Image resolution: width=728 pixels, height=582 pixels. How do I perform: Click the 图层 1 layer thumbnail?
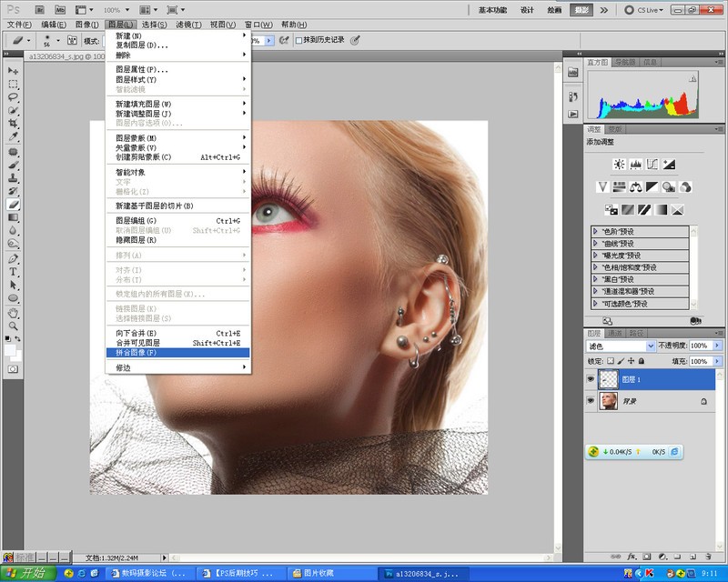608,379
